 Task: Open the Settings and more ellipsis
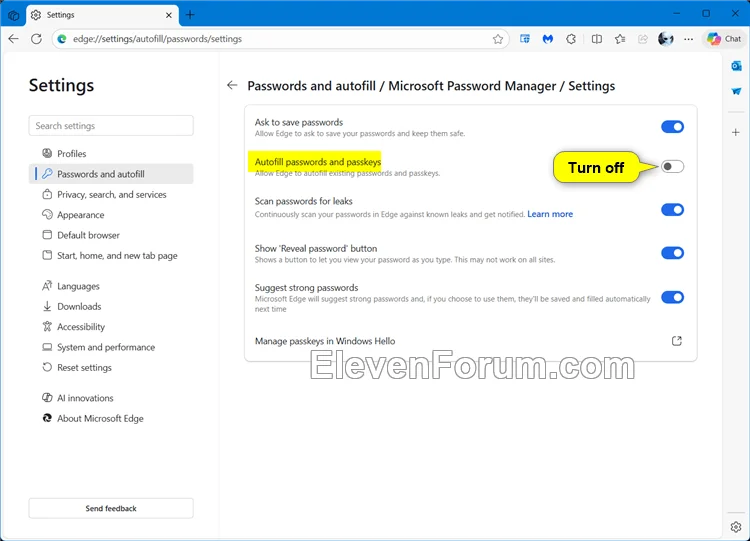[689, 39]
